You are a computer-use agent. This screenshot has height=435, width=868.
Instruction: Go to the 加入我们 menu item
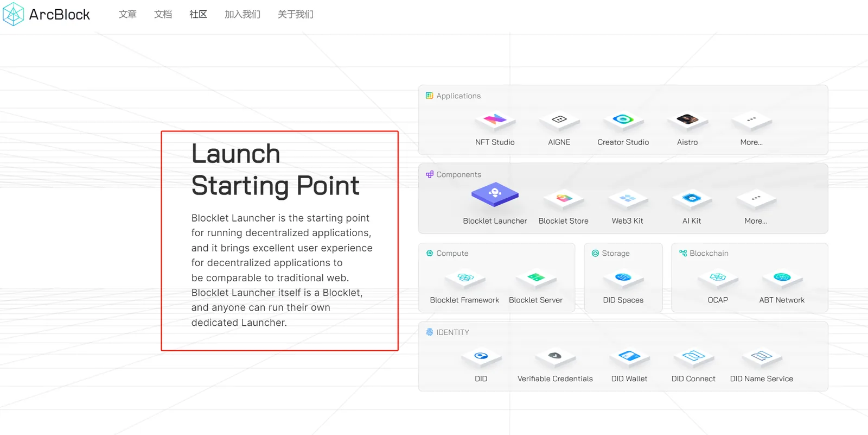242,14
